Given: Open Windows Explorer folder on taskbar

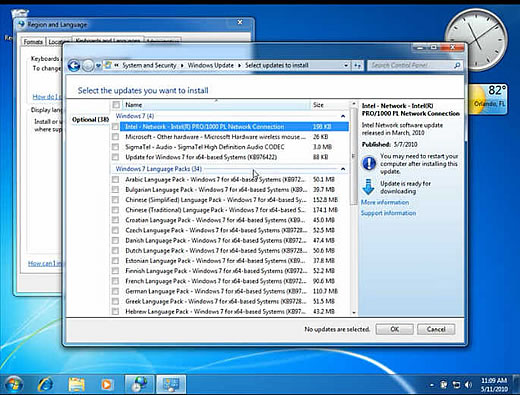Looking at the screenshot, I should 76,384.
